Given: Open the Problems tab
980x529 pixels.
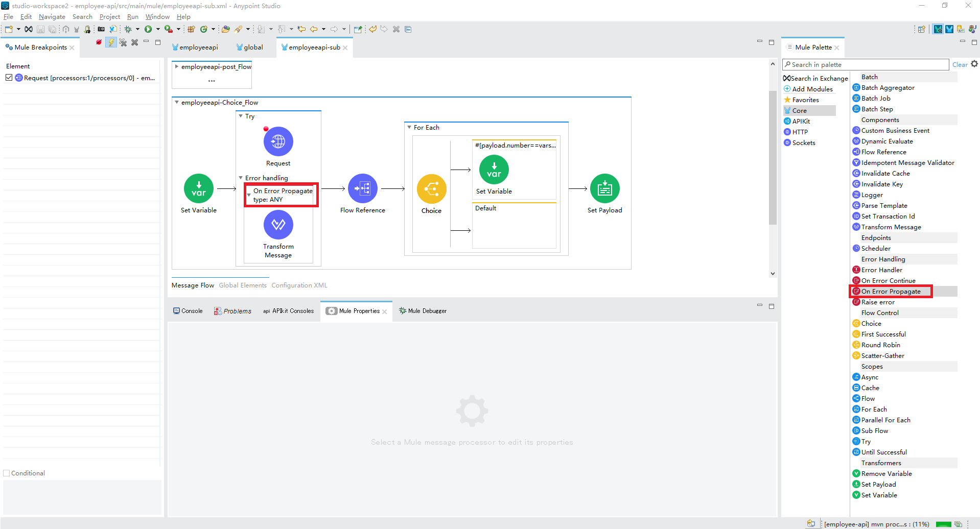Looking at the screenshot, I should (x=232, y=311).
